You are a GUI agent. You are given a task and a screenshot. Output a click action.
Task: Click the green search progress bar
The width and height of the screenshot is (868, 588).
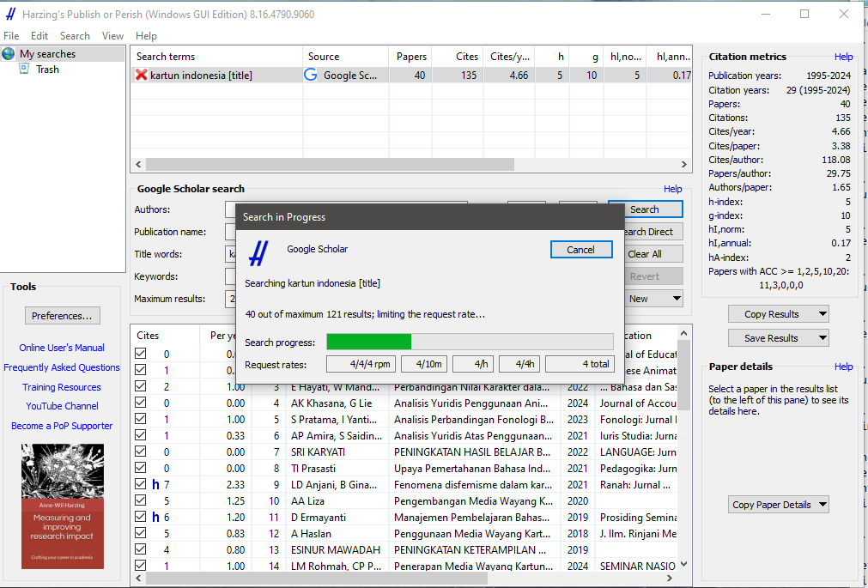pyautogui.click(x=368, y=342)
